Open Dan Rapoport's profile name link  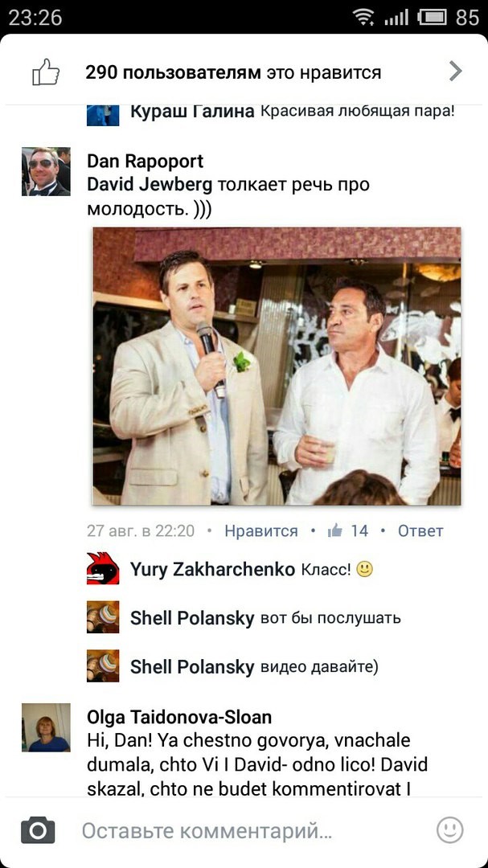(x=146, y=161)
